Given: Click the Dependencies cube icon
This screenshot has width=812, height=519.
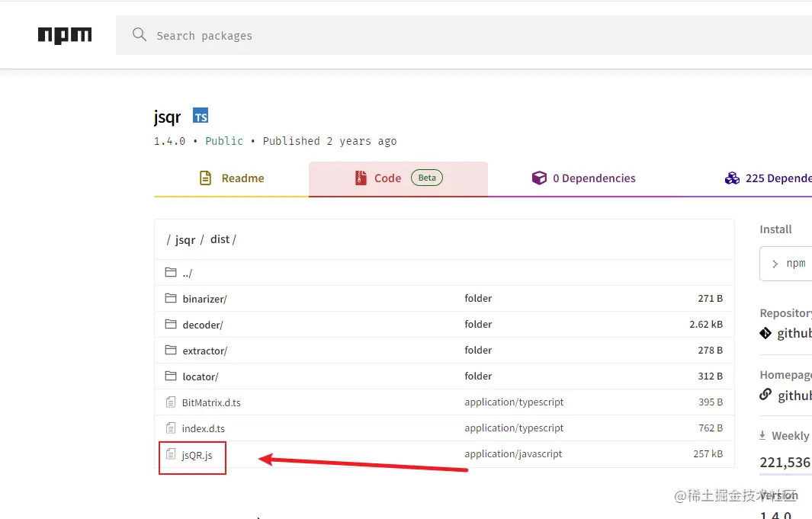Looking at the screenshot, I should (x=539, y=178).
